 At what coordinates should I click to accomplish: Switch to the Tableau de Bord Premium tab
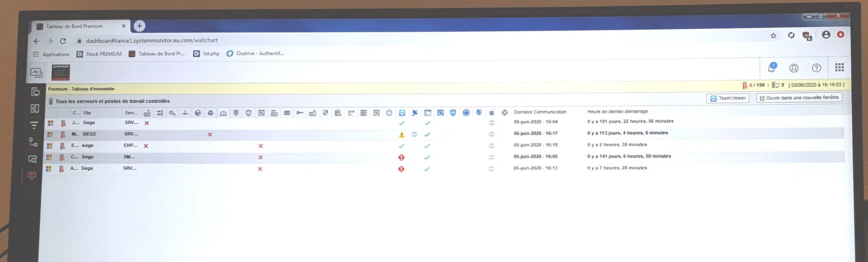(81, 26)
